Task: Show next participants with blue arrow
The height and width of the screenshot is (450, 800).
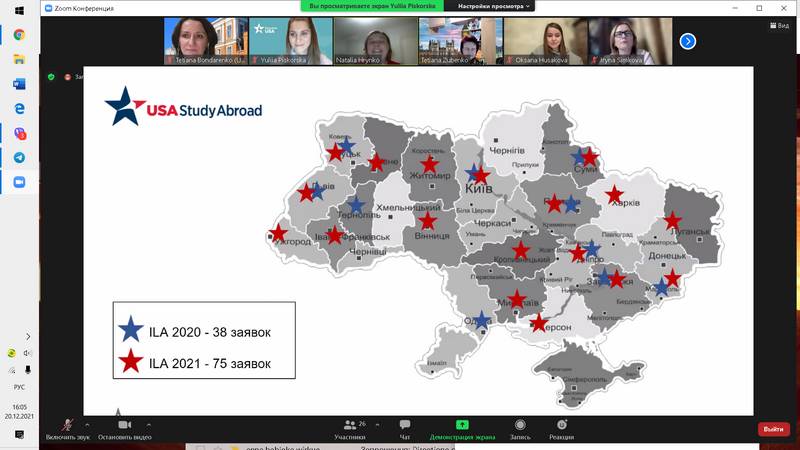Action: pyautogui.click(x=688, y=41)
